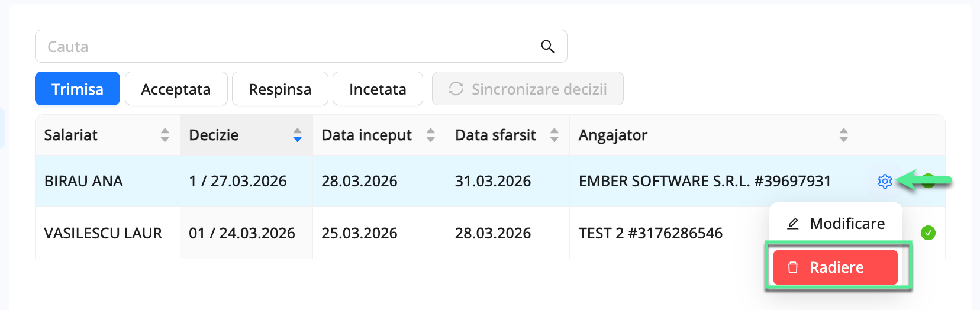980x310 pixels.
Task: Select the red Radiere delete option
Action: pyautogui.click(x=836, y=267)
